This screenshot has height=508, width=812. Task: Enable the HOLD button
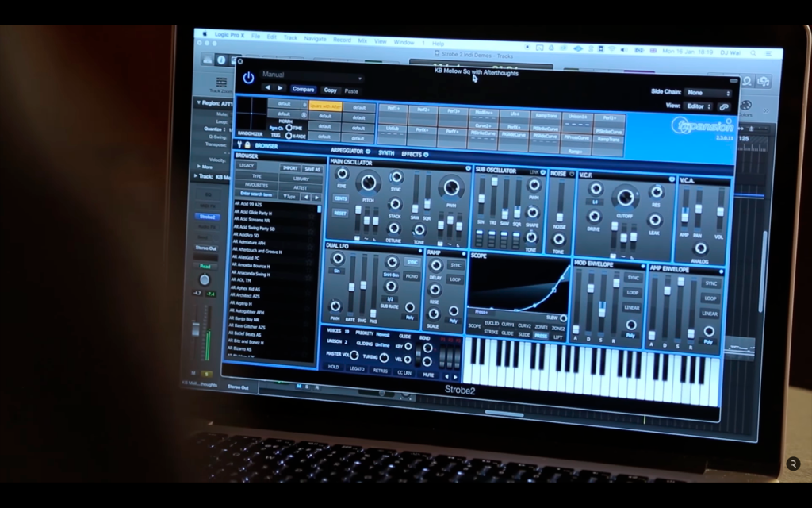333,367
